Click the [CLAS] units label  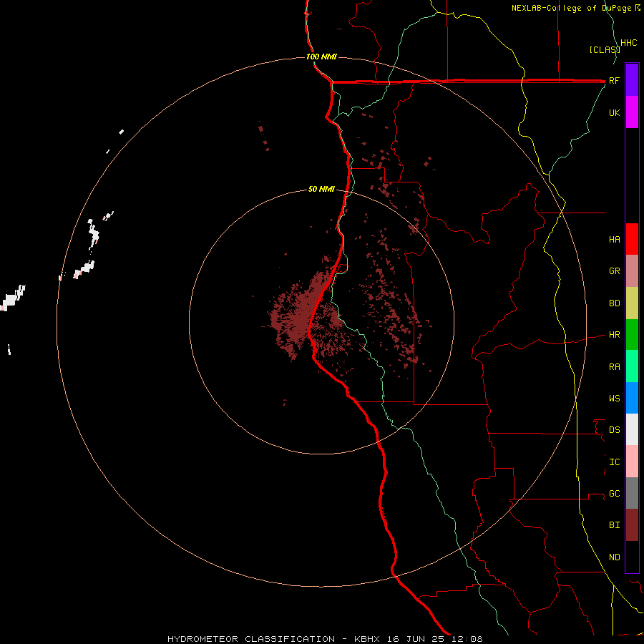[x=604, y=49]
